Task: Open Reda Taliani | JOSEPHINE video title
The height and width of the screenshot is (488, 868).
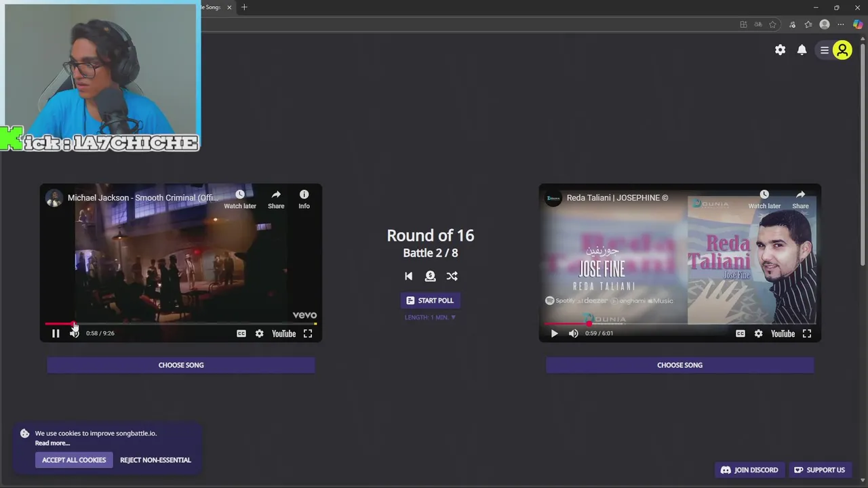Action: point(617,198)
